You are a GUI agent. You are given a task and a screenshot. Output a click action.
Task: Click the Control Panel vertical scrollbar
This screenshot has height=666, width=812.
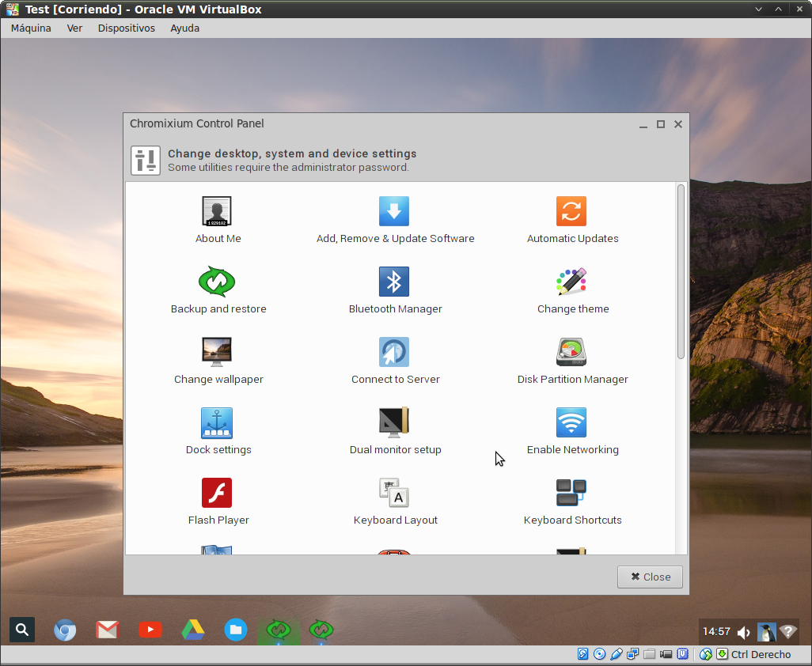tap(681, 272)
